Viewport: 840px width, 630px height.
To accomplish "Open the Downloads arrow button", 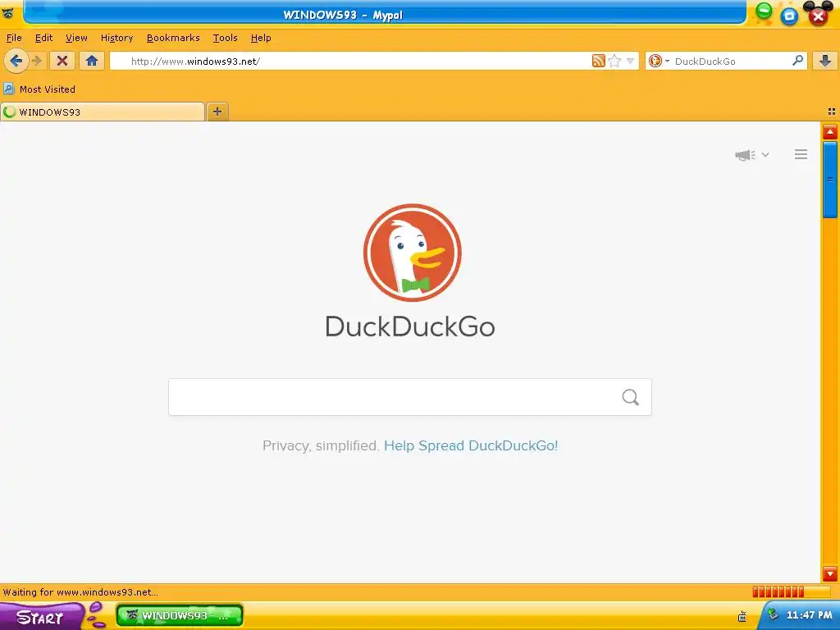I will pyautogui.click(x=825, y=61).
